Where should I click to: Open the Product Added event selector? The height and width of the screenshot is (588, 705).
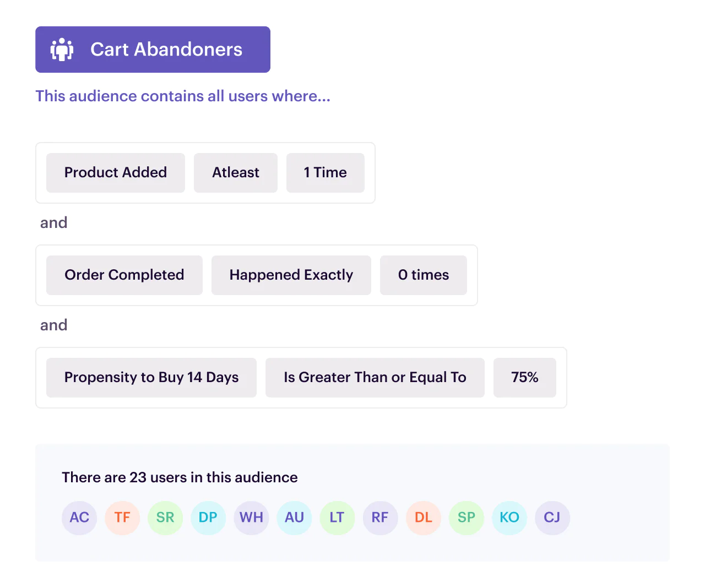tap(115, 172)
